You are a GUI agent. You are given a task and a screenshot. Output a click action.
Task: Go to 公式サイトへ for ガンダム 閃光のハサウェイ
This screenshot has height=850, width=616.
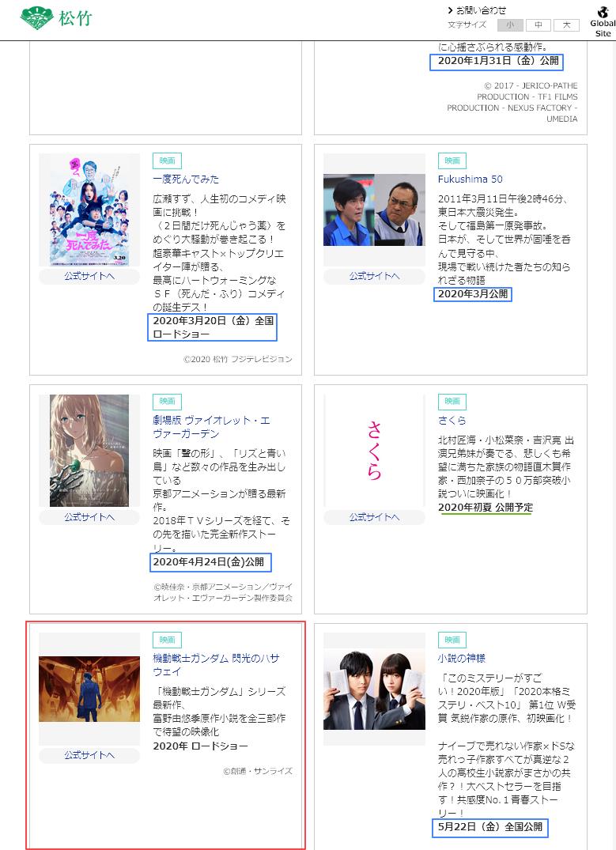(89, 754)
